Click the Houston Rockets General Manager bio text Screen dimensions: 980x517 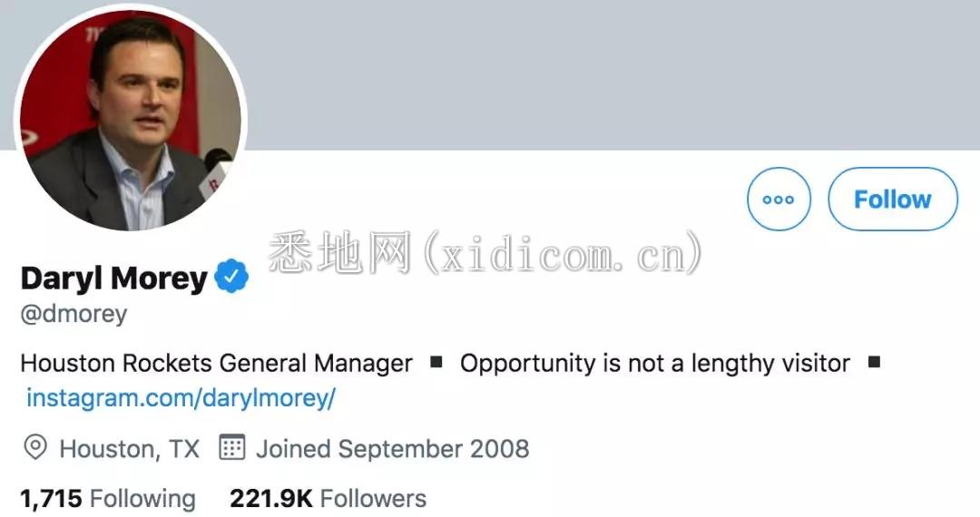(216, 363)
